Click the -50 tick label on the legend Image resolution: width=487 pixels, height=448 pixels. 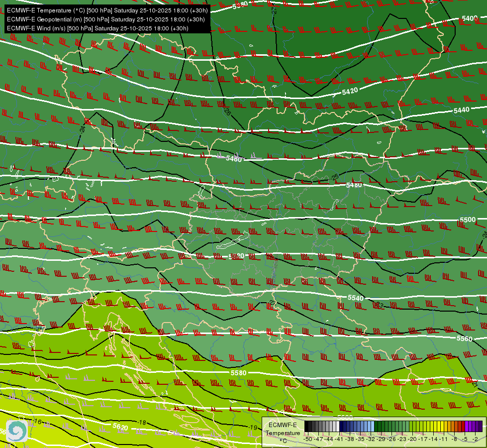pos(308,439)
